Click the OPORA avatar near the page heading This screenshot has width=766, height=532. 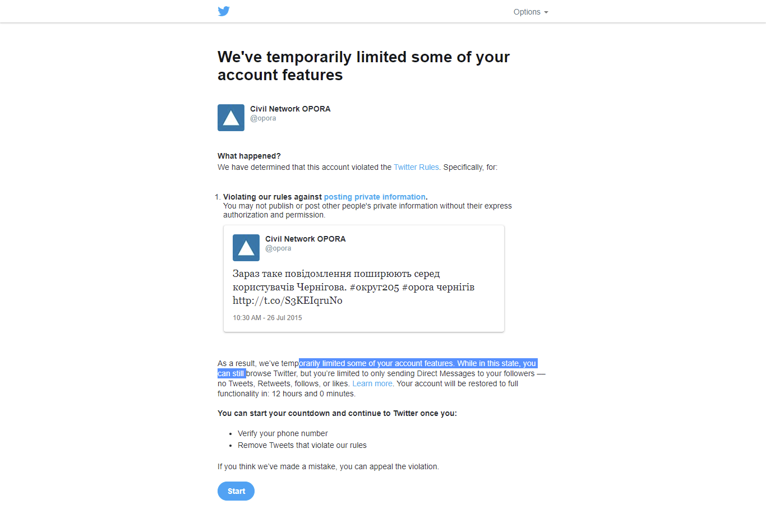(231, 118)
